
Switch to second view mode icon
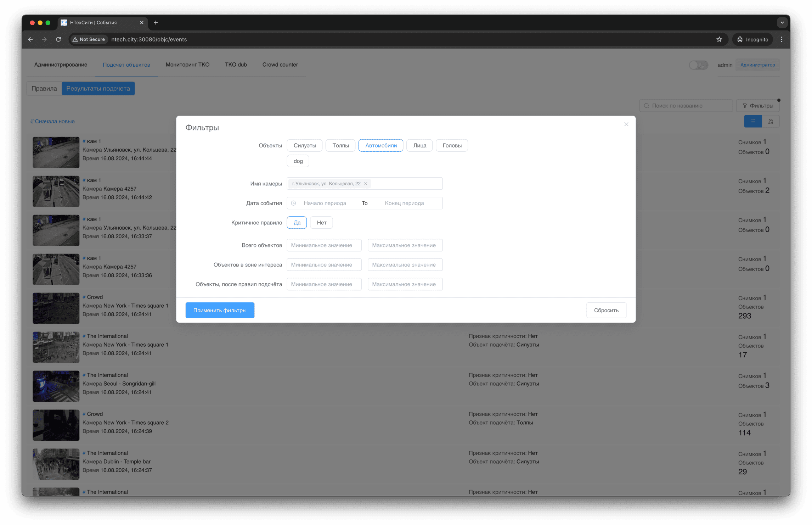(770, 121)
